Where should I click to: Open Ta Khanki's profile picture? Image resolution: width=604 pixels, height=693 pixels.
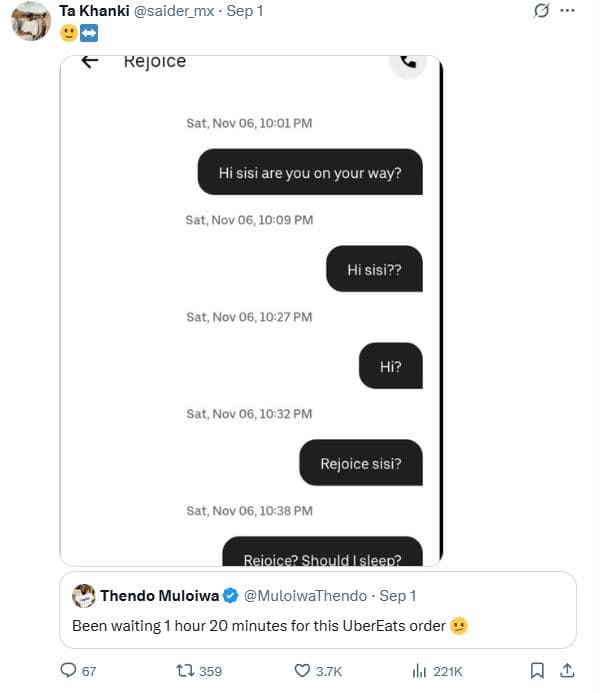tap(31, 21)
